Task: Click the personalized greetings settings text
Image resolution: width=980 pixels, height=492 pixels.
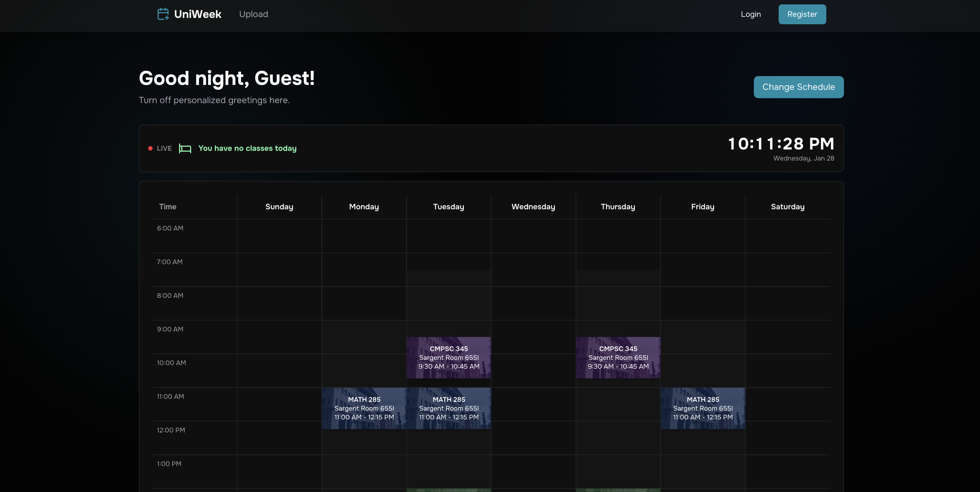Action: 214,100
